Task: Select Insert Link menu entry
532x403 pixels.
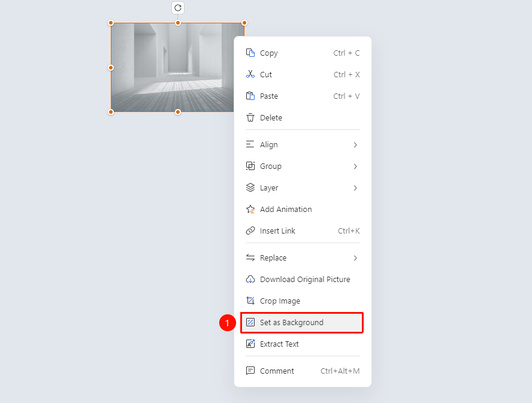Action: (x=303, y=231)
